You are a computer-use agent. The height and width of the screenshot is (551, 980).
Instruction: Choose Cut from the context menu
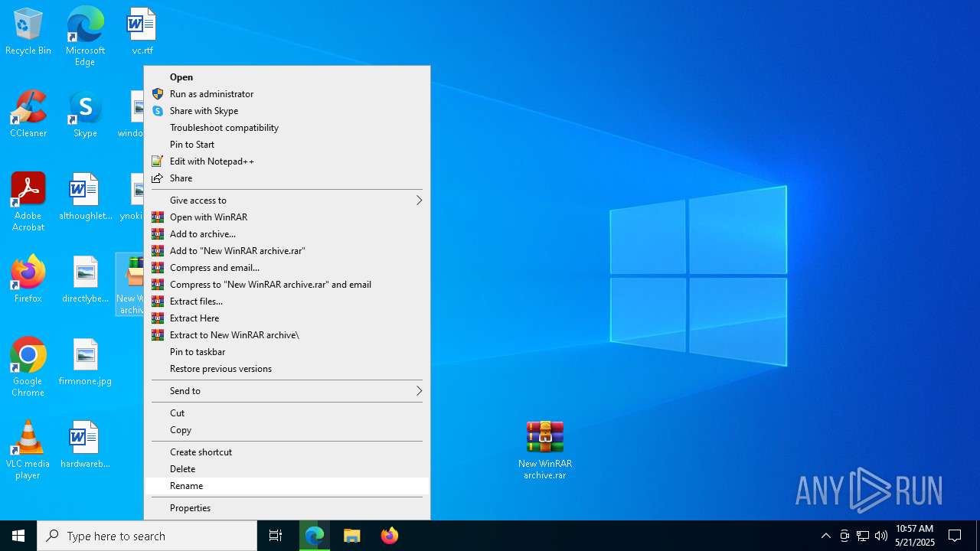coord(287,413)
